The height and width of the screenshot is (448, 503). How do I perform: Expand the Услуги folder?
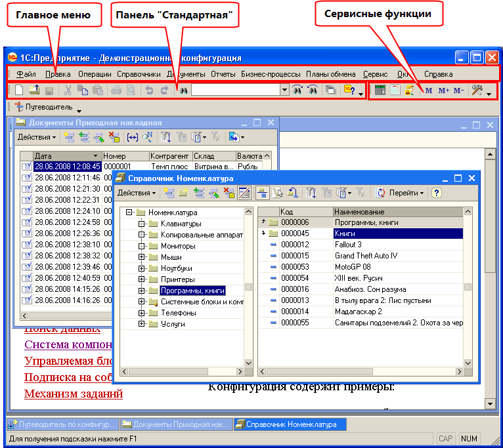coord(141,324)
